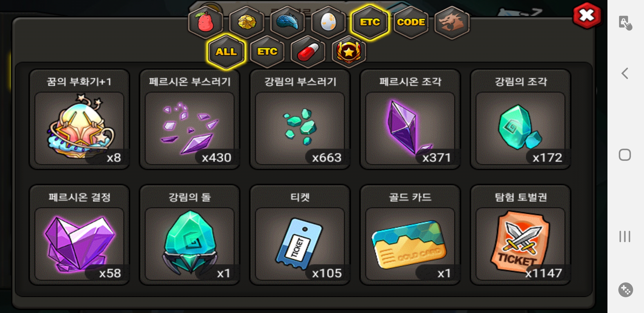This screenshot has height=313, width=644.
Task: Choose the ETC sub-filter hexagon
Action: [267, 52]
